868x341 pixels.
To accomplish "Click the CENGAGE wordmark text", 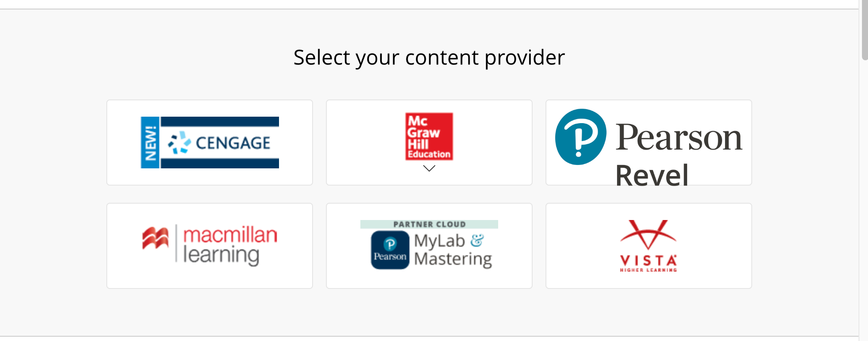I will [233, 143].
